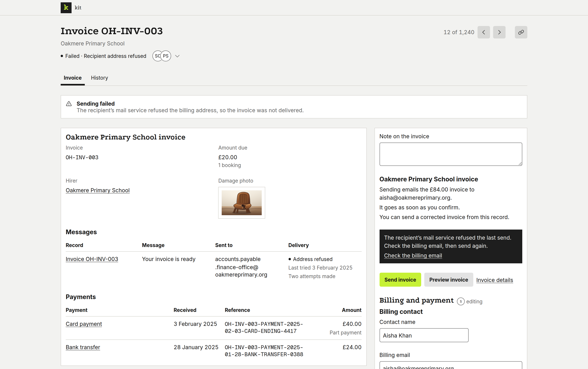Click the kit logo icon

click(x=66, y=8)
